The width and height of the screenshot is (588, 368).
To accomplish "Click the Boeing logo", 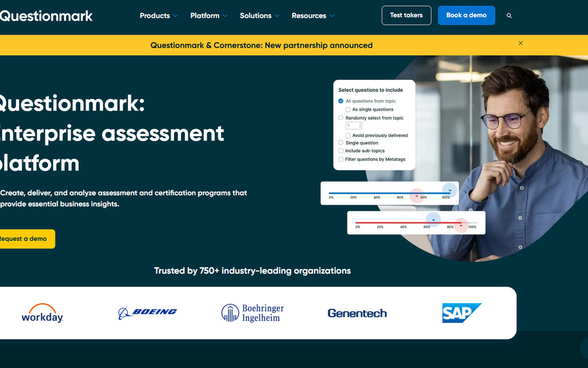I will coord(148,313).
